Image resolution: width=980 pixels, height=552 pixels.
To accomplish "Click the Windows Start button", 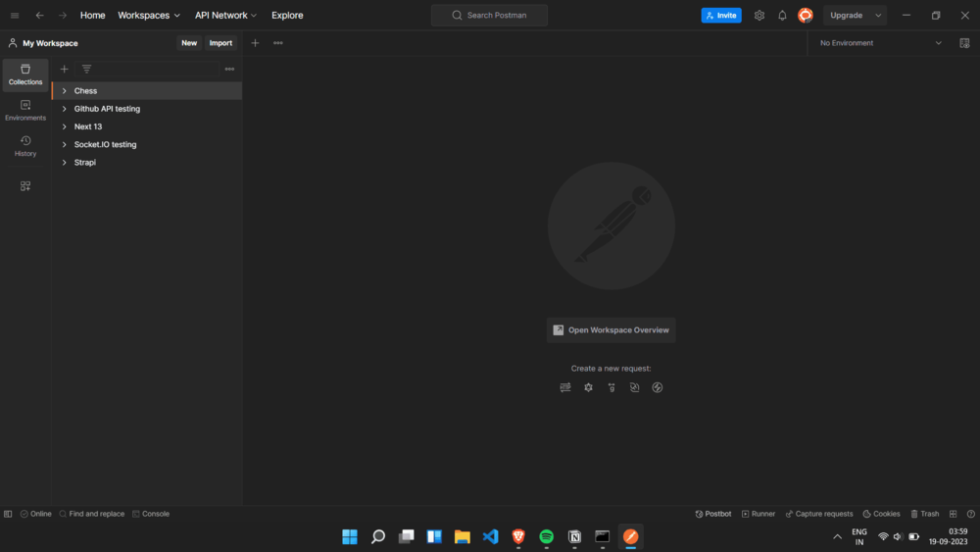I will click(350, 536).
